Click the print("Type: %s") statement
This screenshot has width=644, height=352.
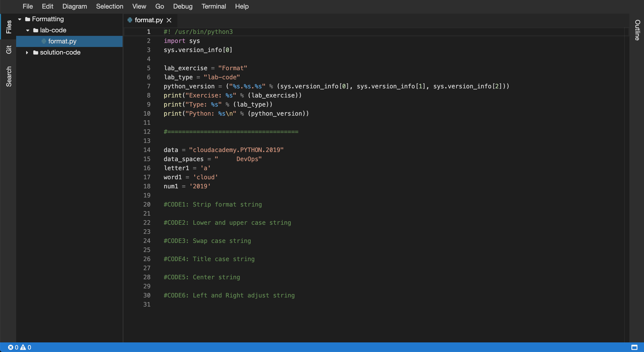tap(218, 105)
